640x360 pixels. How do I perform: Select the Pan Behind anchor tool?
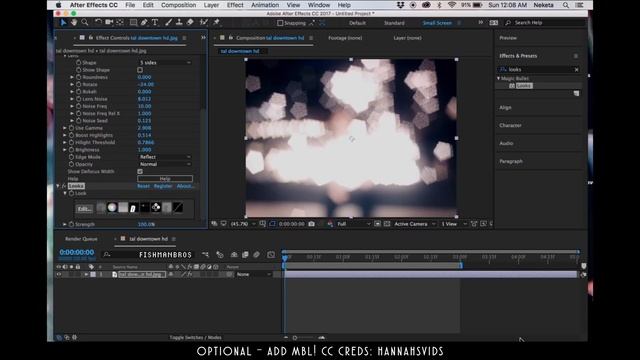tap(120, 22)
